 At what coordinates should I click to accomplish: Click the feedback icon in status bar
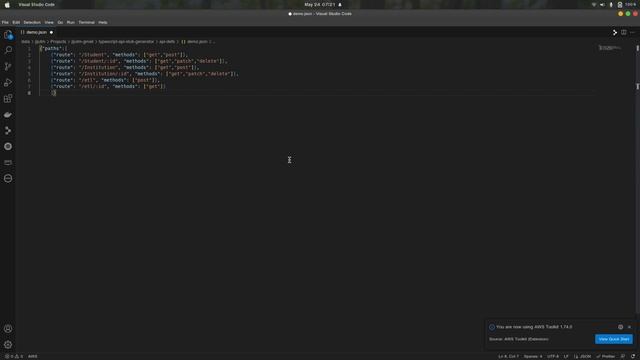(x=623, y=356)
